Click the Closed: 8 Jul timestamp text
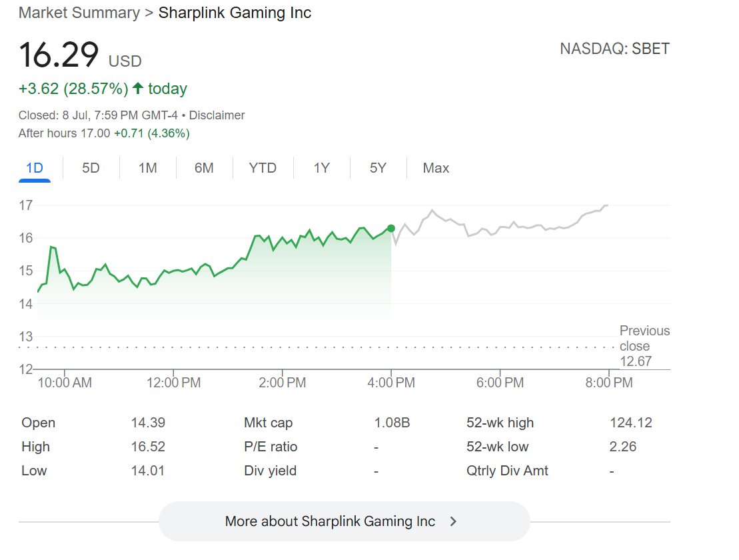The image size is (739, 560). point(98,115)
